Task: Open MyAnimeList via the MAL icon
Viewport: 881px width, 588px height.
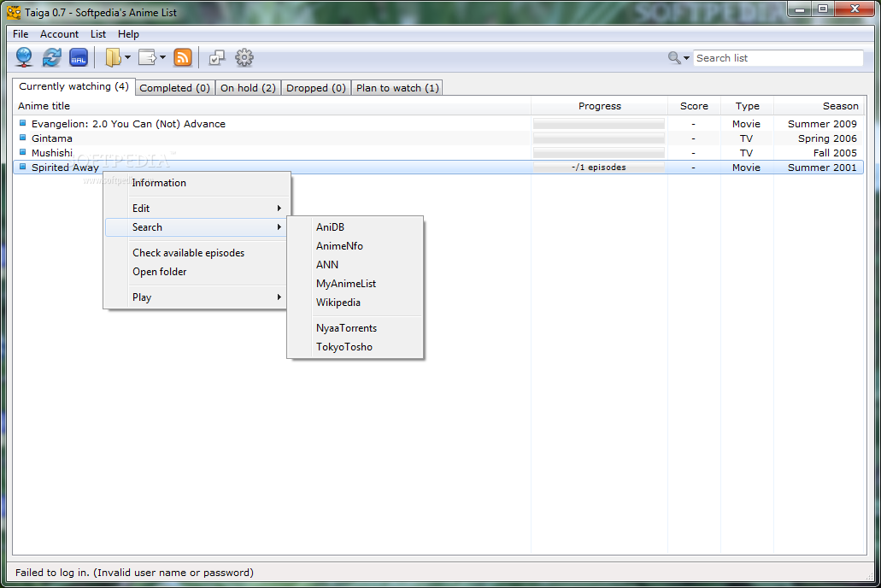Action: pos(78,57)
